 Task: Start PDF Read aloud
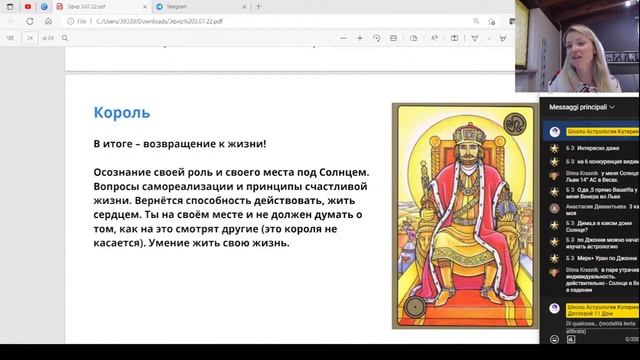click(x=434, y=38)
